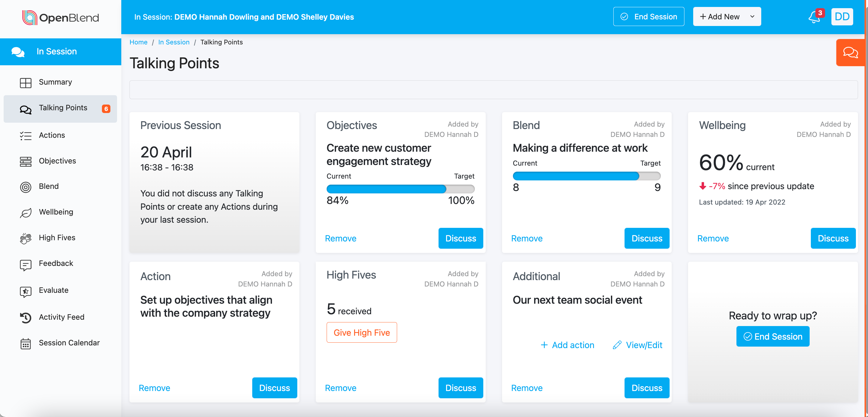Viewport: 868px width, 417px height.
Task: Open High Fives in the sidebar
Action: 57,238
